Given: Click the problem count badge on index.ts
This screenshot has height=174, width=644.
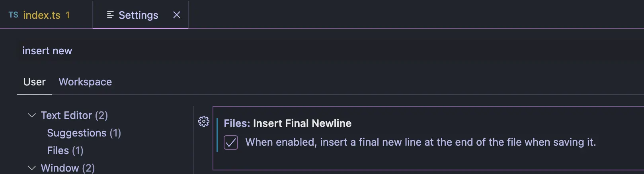Looking at the screenshot, I should 68,15.
